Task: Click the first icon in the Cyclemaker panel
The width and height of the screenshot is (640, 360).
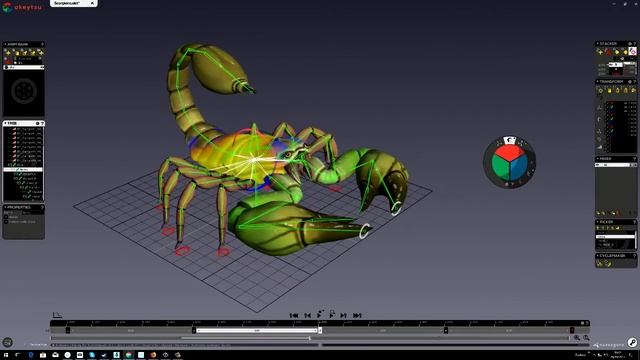Action: 600,264
